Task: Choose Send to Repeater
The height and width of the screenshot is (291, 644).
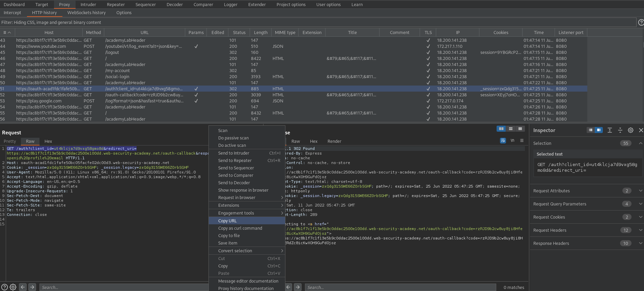Action: (x=247, y=160)
